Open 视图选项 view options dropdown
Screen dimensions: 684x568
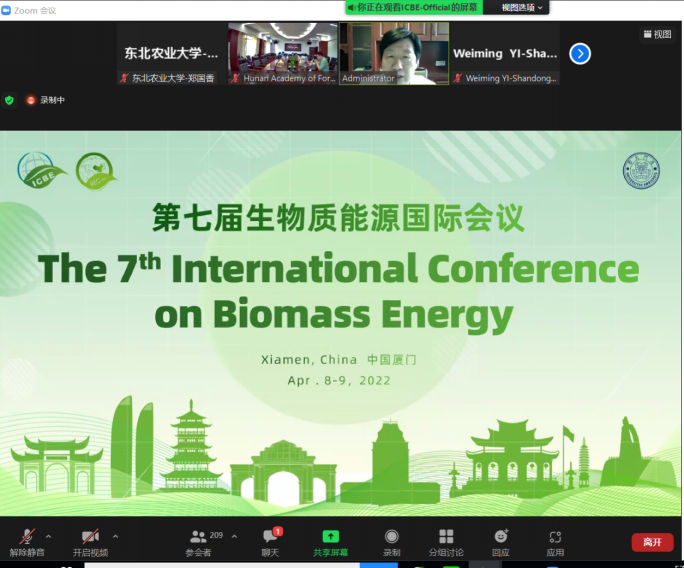pos(523,7)
